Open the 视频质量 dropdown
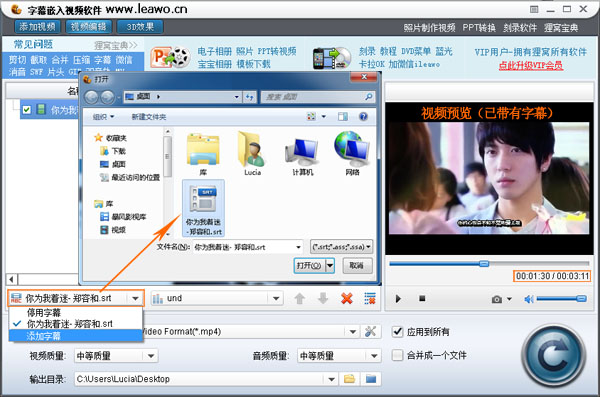The image size is (600, 397). (x=151, y=356)
